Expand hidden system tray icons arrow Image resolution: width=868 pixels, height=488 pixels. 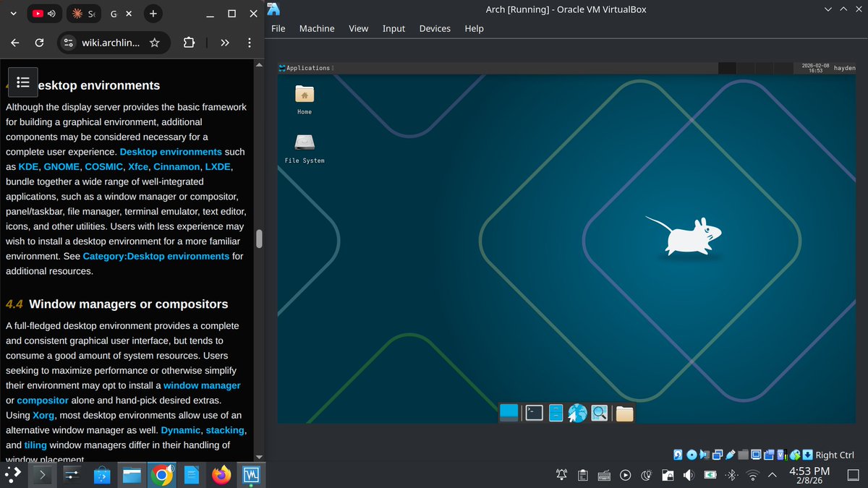[x=773, y=475]
